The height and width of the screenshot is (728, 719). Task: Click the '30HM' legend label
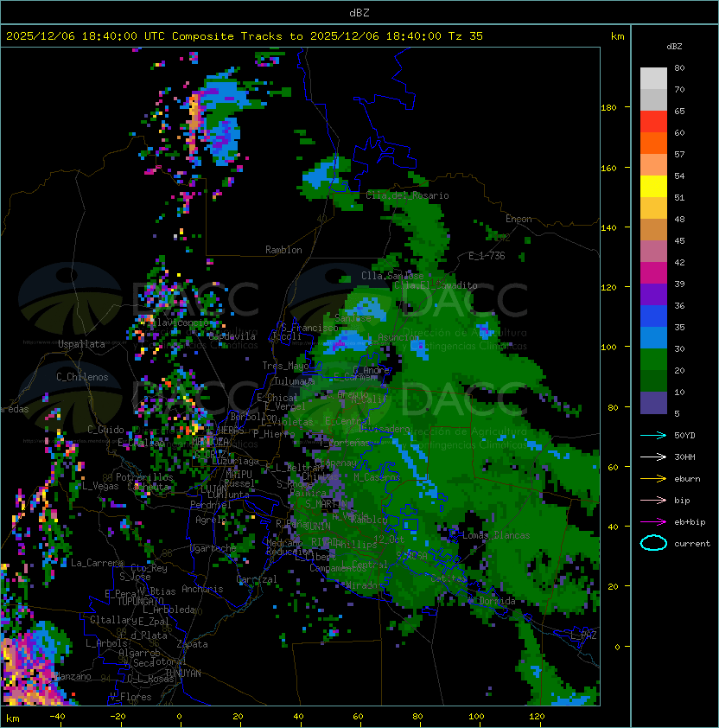[x=684, y=457]
